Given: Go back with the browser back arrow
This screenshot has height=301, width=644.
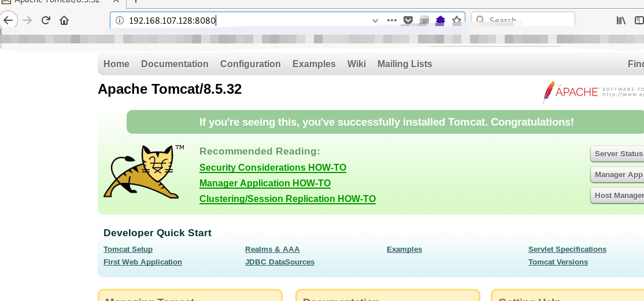Looking at the screenshot, I should coord(8,20).
